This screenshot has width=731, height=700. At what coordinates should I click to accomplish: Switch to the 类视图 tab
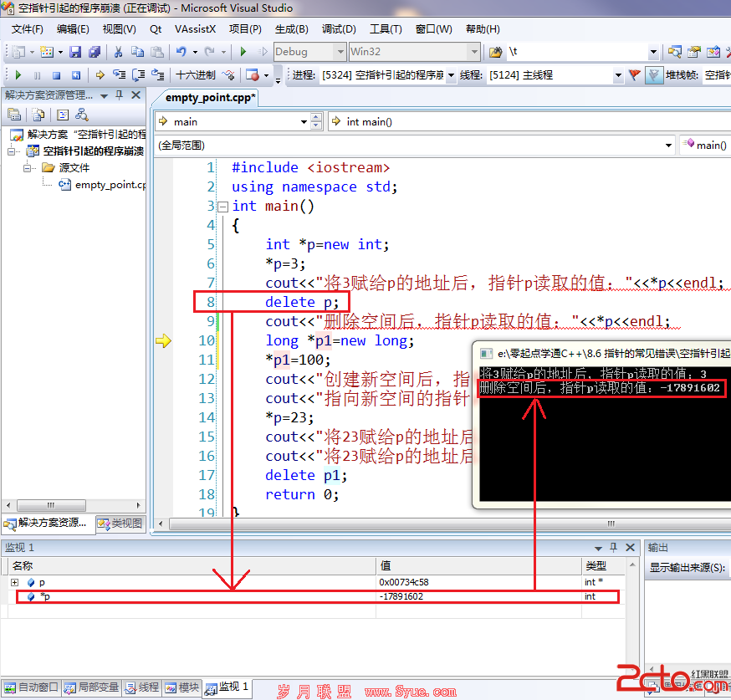pos(120,524)
